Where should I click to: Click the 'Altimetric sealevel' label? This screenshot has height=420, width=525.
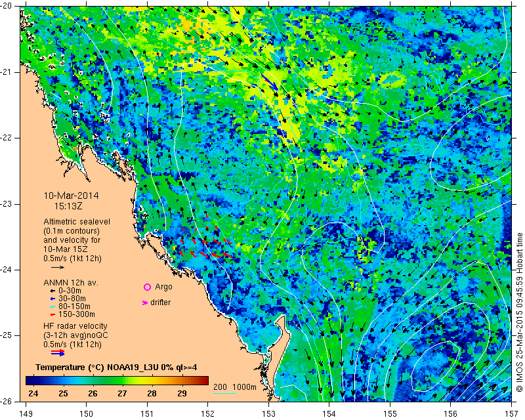point(77,222)
